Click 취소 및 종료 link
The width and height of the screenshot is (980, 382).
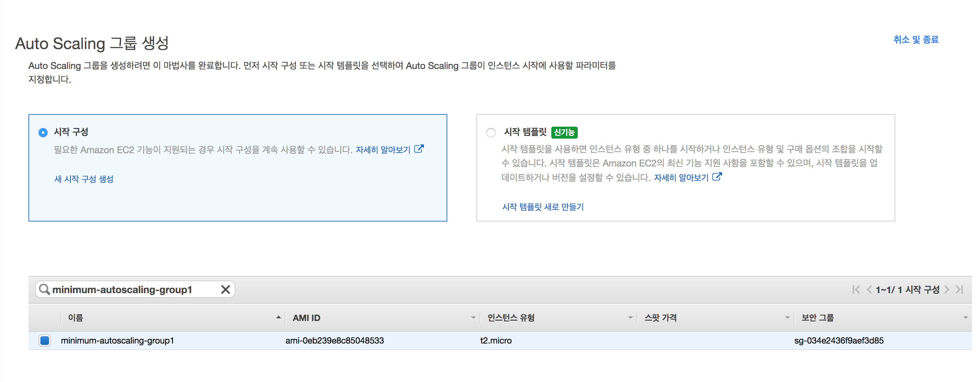[x=916, y=39]
